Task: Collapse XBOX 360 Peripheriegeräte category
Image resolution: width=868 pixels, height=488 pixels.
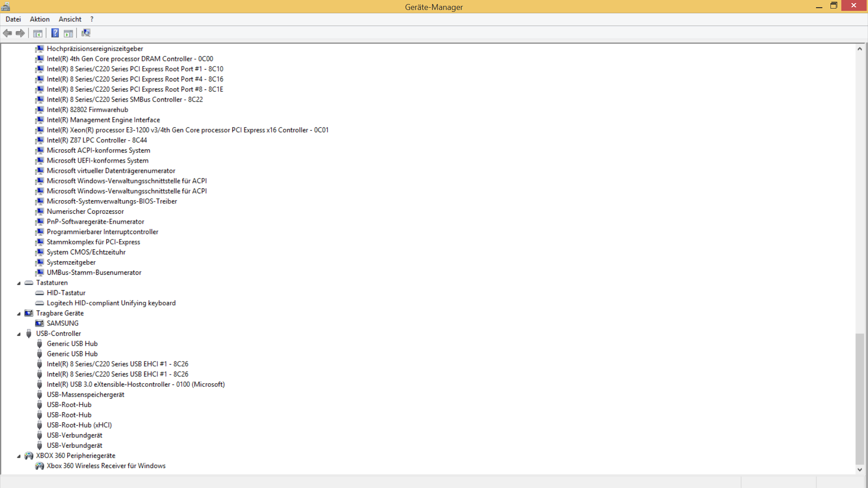Action: [x=19, y=456]
